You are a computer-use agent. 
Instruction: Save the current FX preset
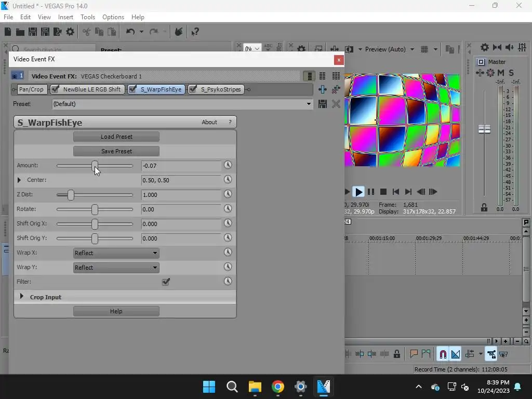click(x=322, y=104)
